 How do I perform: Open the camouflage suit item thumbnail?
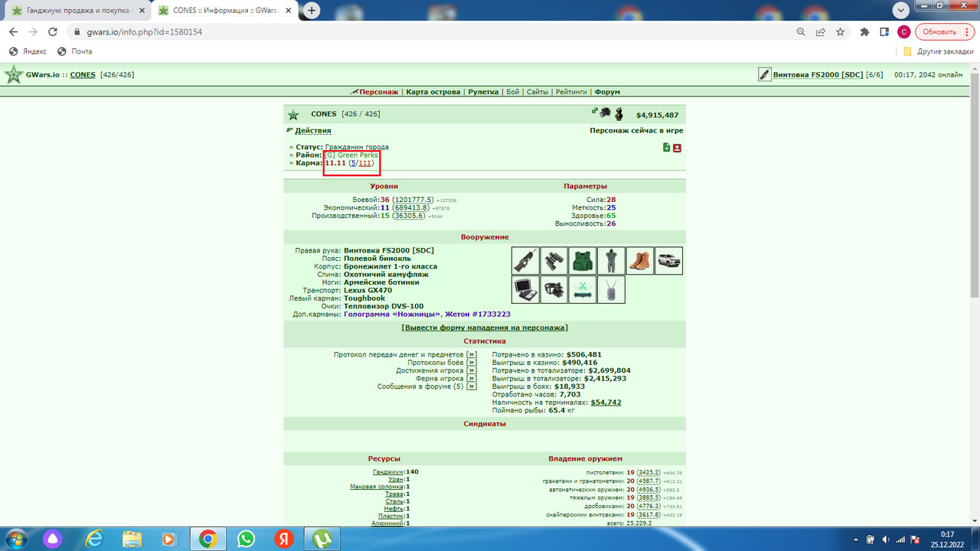coord(611,261)
